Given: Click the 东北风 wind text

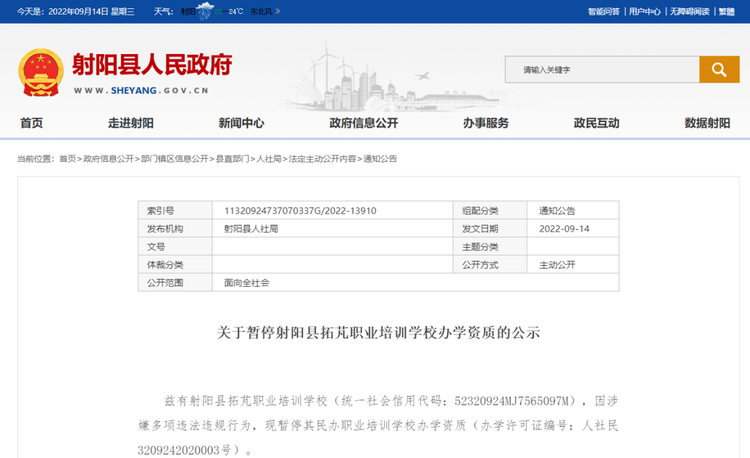Looking at the screenshot, I should 262,11.
